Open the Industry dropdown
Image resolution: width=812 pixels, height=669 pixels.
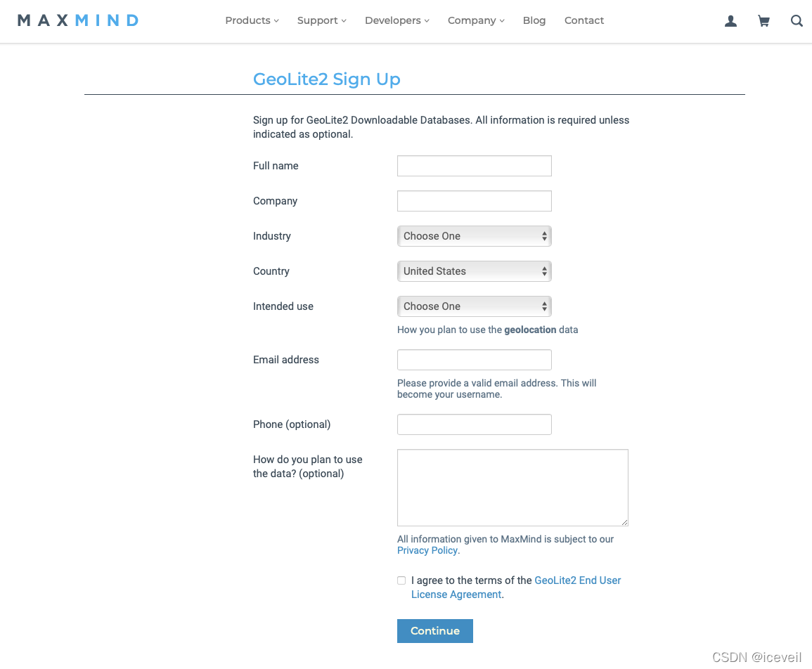[x=474, y=236]
